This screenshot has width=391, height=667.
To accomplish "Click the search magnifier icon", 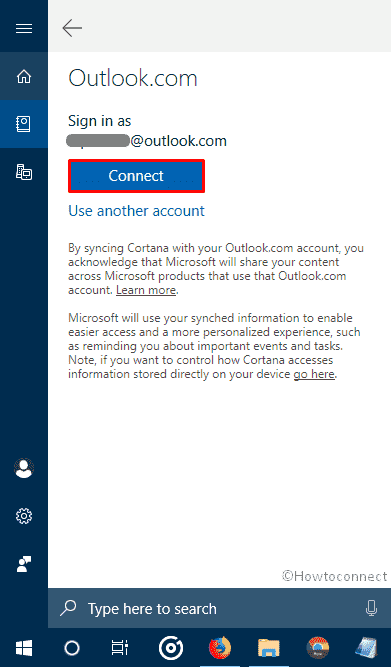I will click(x=68, y=608).
